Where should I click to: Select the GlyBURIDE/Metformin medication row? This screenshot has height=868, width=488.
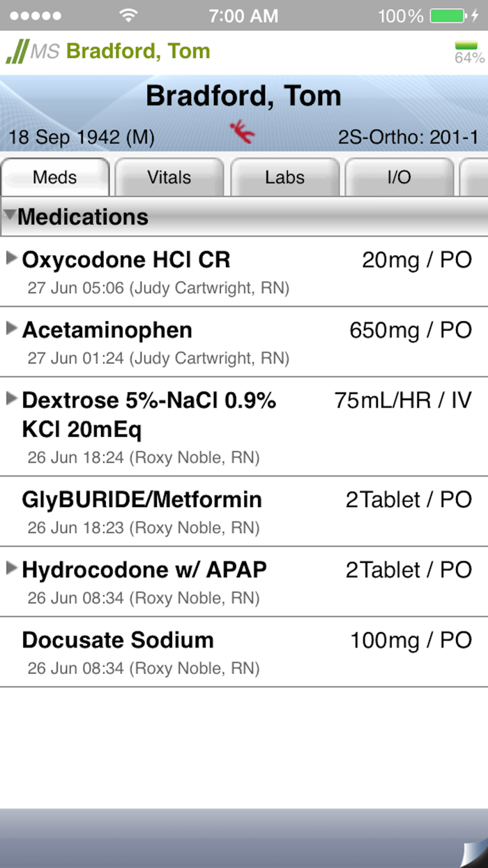tap(244, 509)
